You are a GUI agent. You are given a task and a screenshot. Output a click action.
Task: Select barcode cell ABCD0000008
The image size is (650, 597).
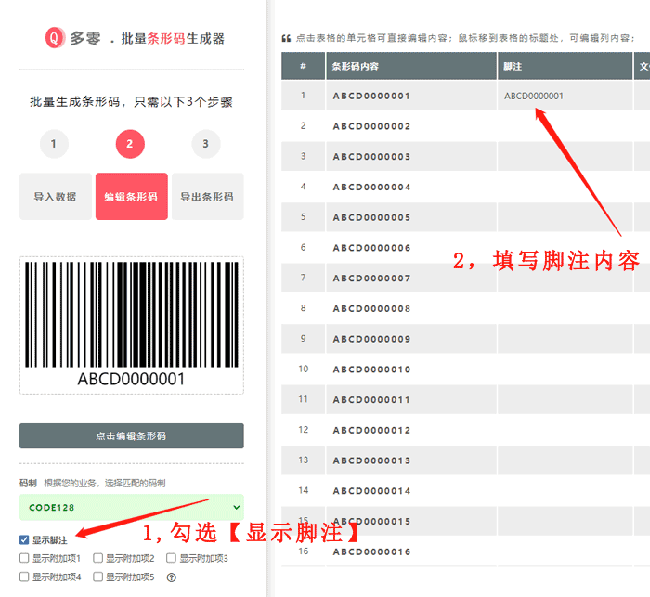[x=411, y=308]
